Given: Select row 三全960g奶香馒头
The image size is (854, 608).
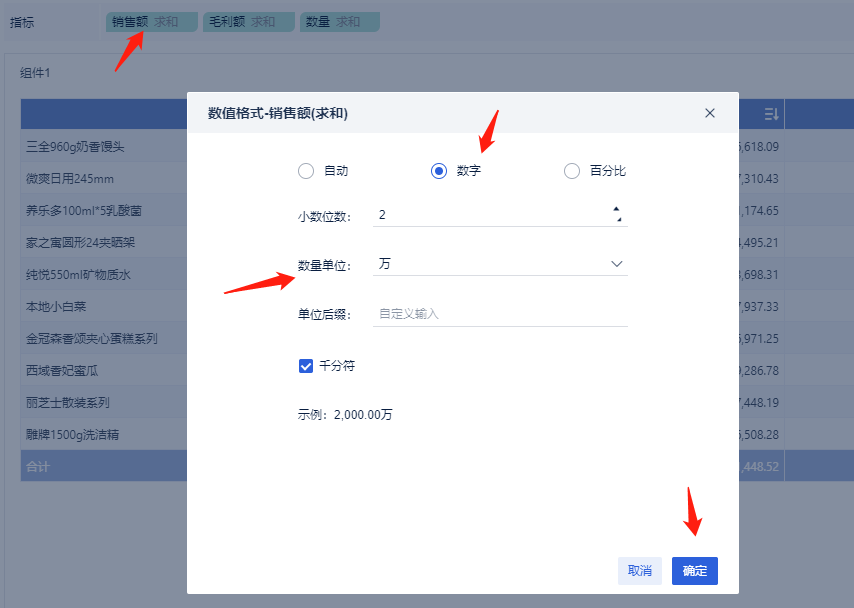Looking at the screenshot, I should 75,147.
